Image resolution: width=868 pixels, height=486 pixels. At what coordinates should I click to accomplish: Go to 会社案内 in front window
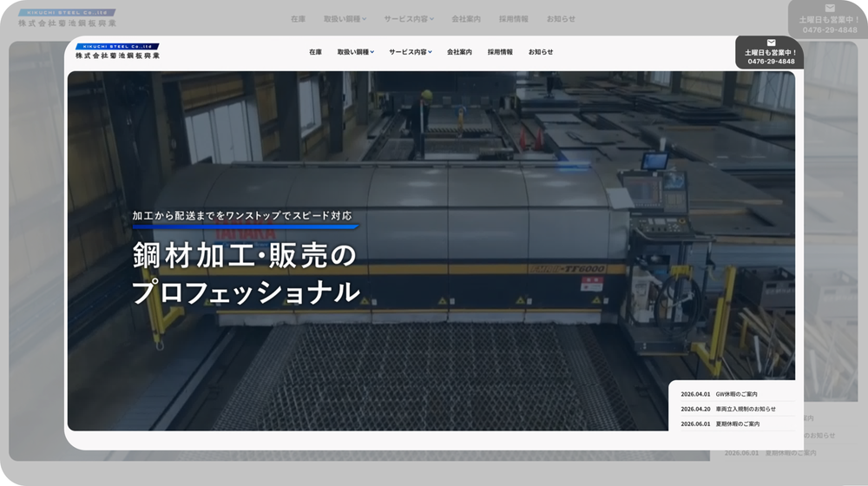click(x=459, y=52)
